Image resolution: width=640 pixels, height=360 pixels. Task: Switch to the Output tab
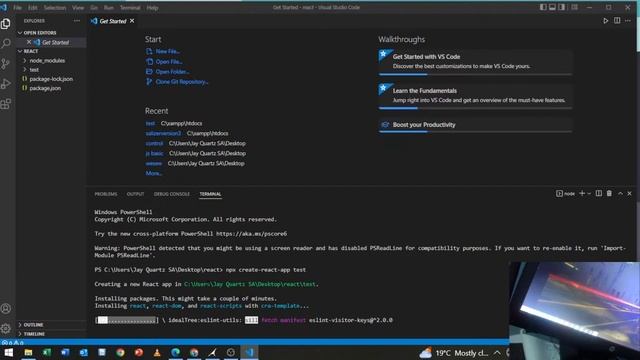click(x=135, y=194)
